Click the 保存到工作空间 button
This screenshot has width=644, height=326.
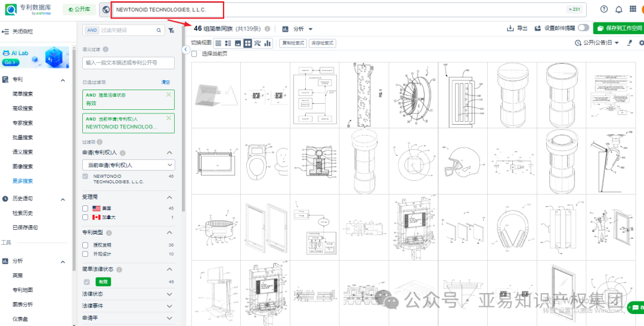coord(618,28)
